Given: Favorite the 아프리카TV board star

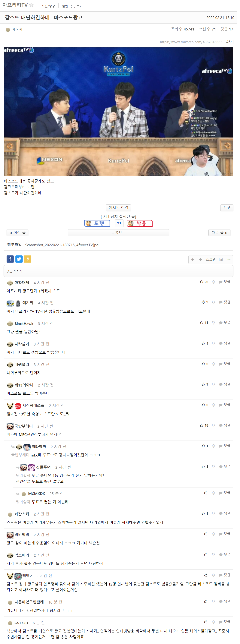Looking at the screenshot, I should pos(32,5).
